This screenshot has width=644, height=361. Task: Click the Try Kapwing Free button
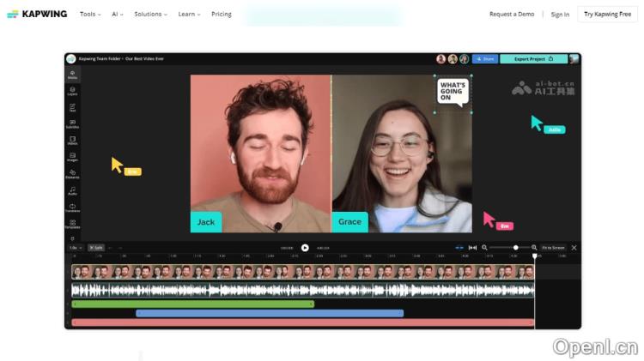(x=607, y=15)
